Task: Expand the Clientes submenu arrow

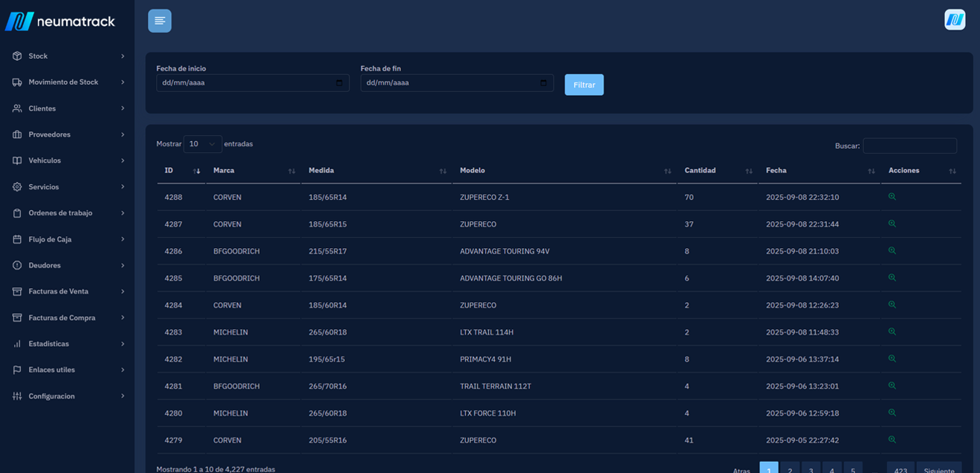Action: 123,108
